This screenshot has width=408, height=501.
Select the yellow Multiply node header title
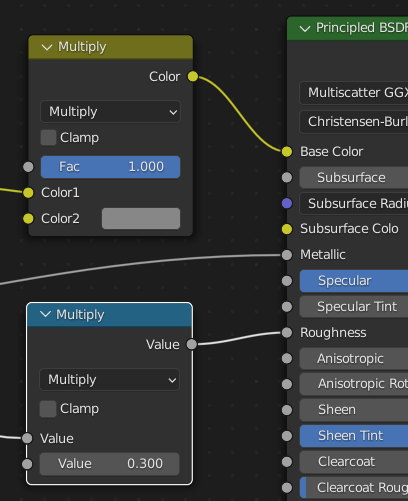(82, 47)
